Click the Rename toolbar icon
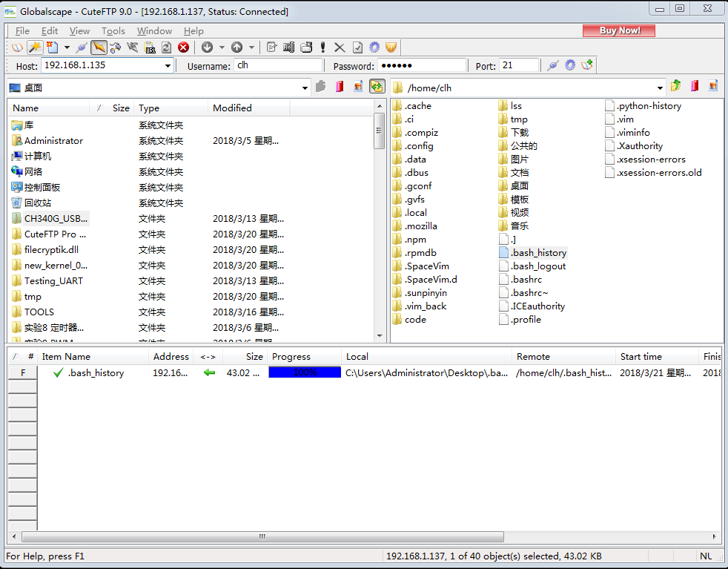This screenshot has width=728, height=569. (x=289, y=47)
